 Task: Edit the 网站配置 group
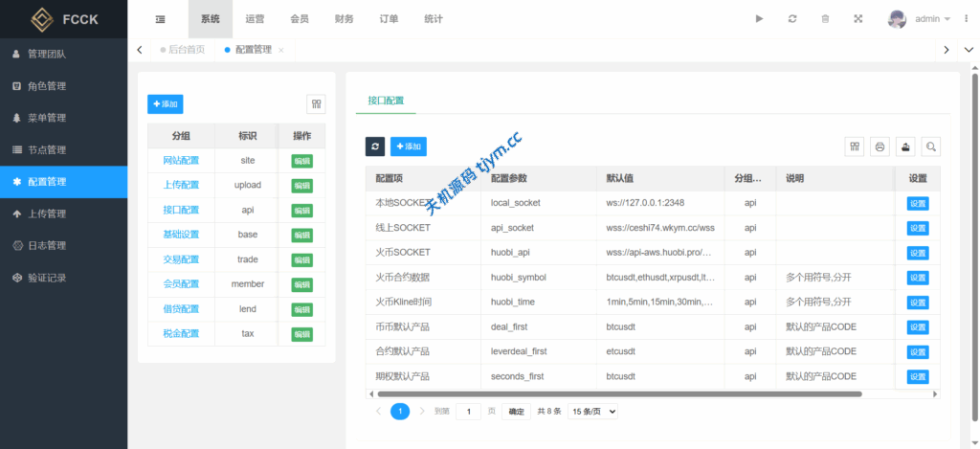[301, 161]
